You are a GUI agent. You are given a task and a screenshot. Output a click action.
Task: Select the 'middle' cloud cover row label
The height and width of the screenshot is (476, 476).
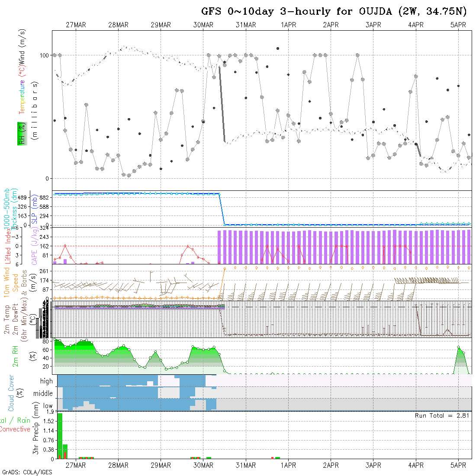(43, 393)
